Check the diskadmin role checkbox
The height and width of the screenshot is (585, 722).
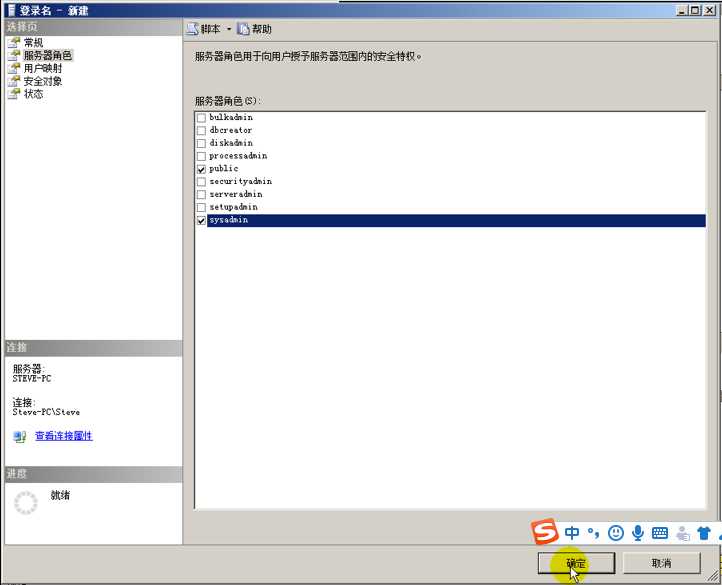201,144
